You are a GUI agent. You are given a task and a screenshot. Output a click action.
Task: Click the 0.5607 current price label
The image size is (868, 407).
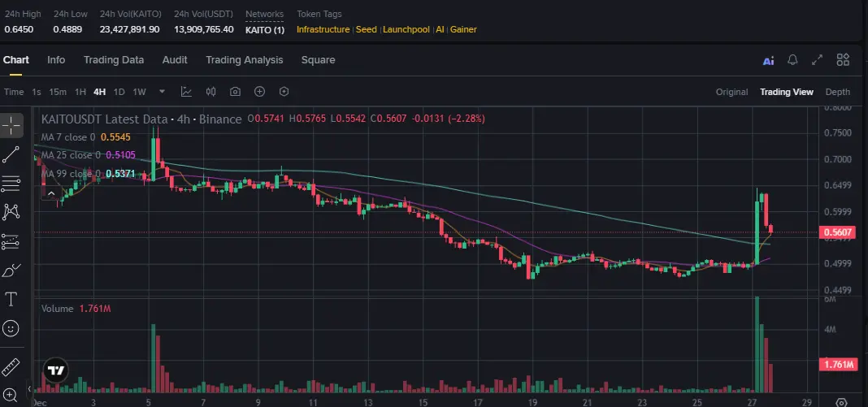click(x=836, y=232)
